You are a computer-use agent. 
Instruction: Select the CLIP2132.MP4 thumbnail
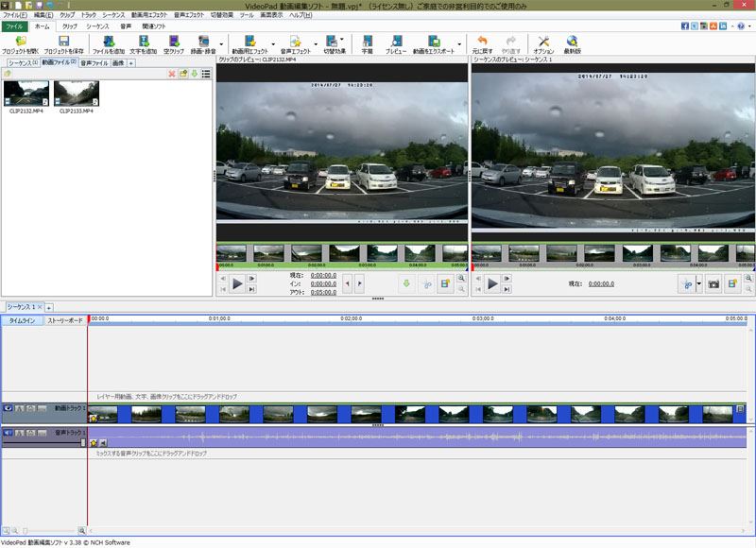tap(26, 94)
